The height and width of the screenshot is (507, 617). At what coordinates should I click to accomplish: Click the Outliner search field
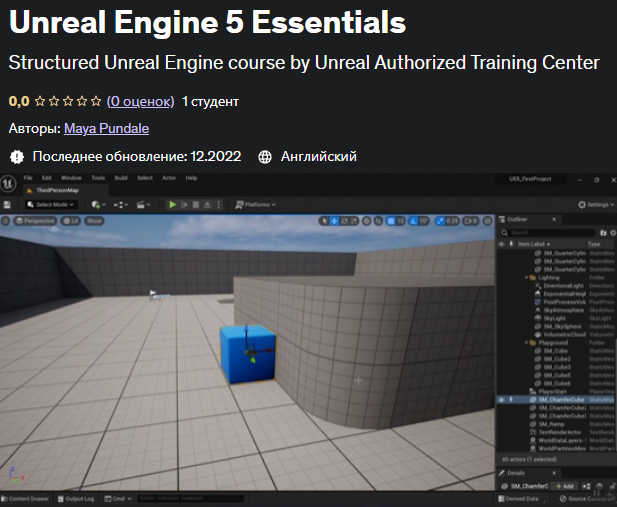(545, 233)
